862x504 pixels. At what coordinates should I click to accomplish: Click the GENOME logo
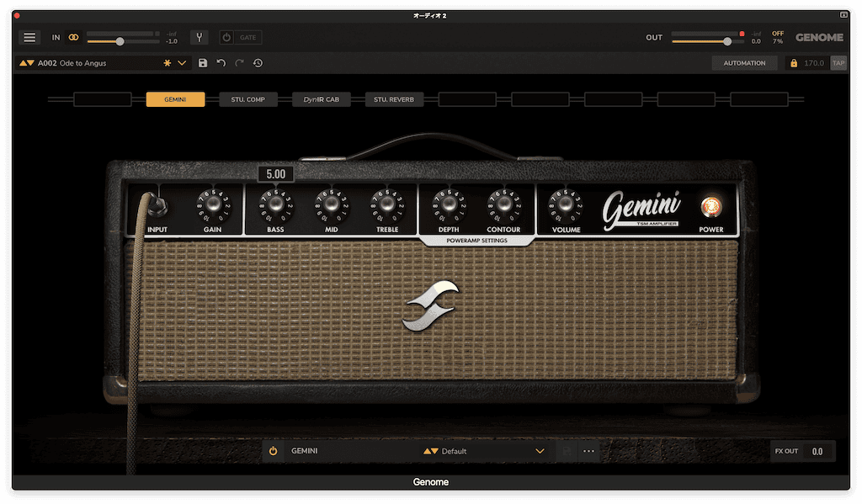pyautogui.click(x=819, y=37)
